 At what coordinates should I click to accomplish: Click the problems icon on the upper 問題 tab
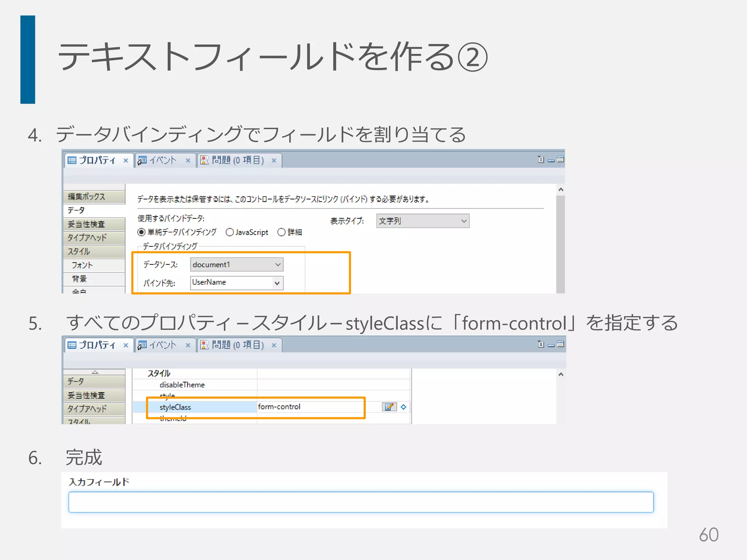205,160
